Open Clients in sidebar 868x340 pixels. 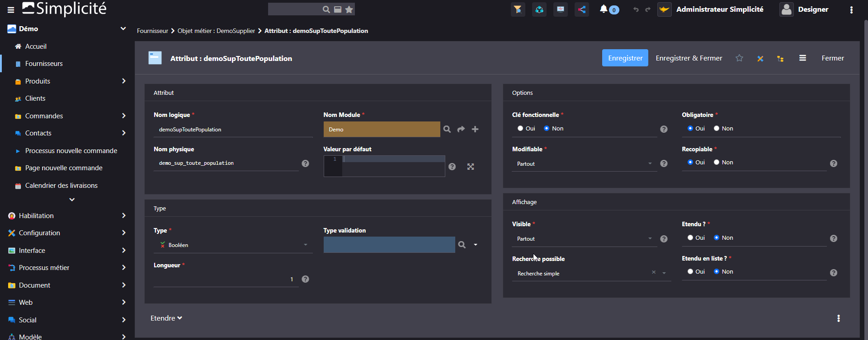35,98
